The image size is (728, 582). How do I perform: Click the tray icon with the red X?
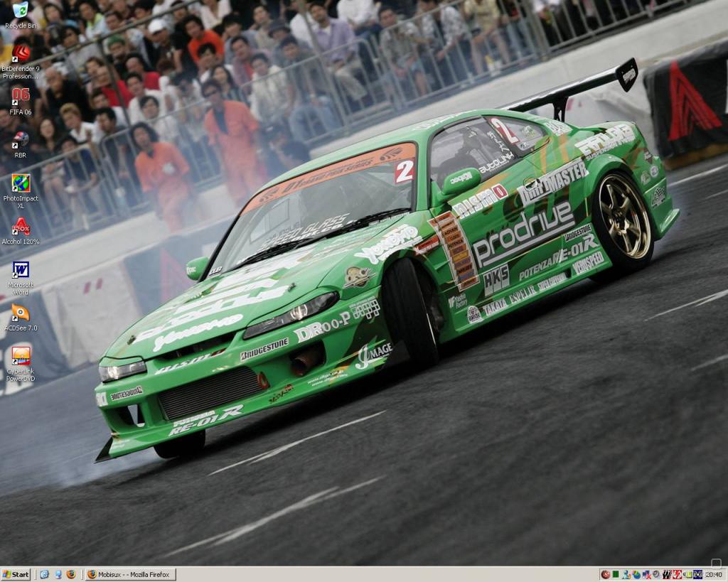(646, 575)
